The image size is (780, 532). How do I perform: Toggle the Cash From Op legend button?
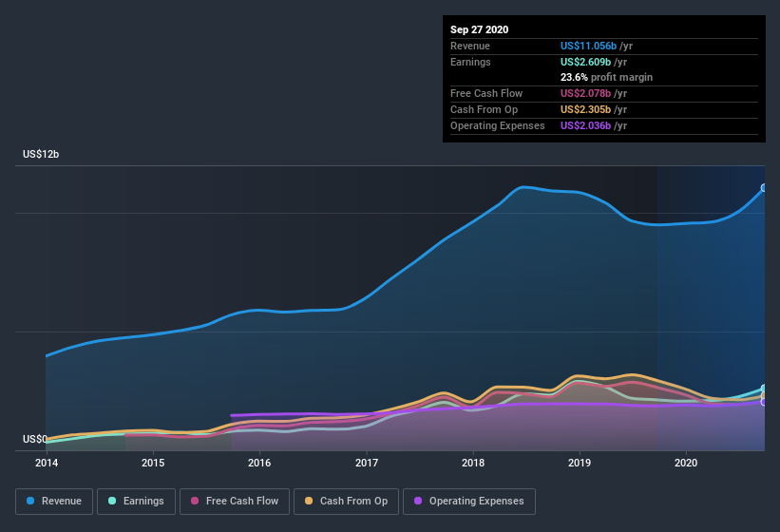click(x=346, y=502)
